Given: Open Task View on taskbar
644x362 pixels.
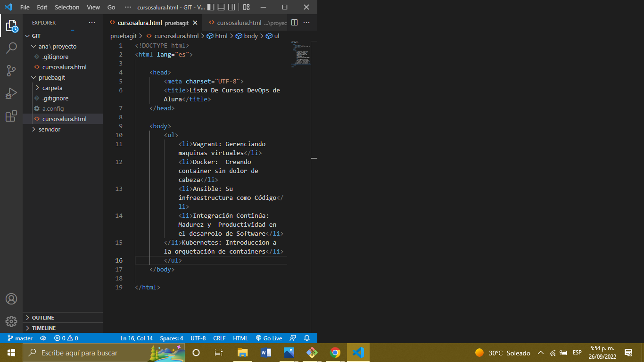Looking at the screenshot, I should (x=219, y=353).
